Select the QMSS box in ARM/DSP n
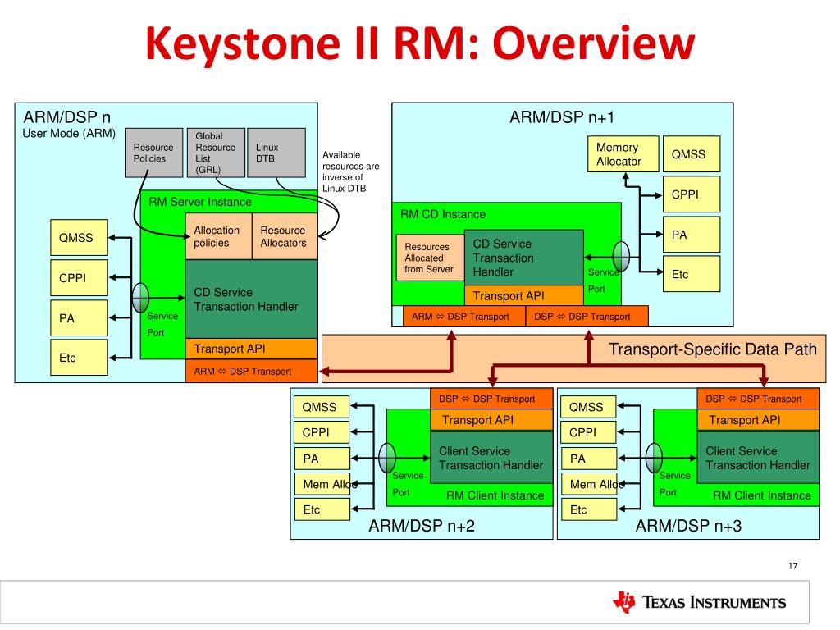840x630 pixels. pyautogui.click(x=80, y=237)
